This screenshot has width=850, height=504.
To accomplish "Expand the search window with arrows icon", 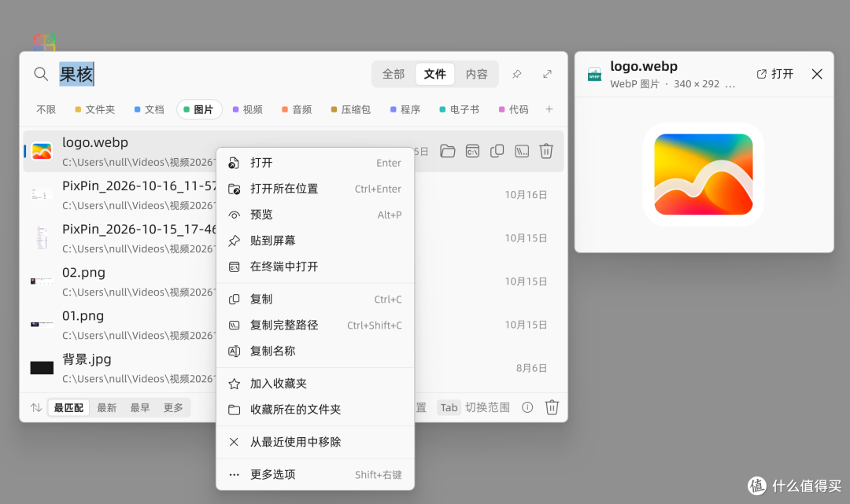I will (x=548, y=74).
